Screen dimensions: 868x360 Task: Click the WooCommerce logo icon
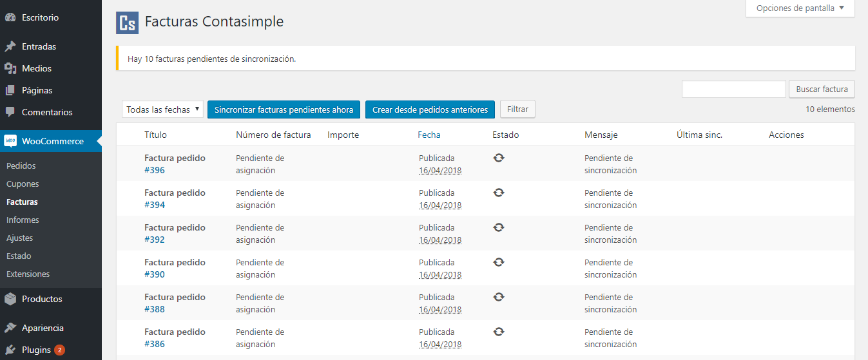pyautogui.click(x=10, y=141)
